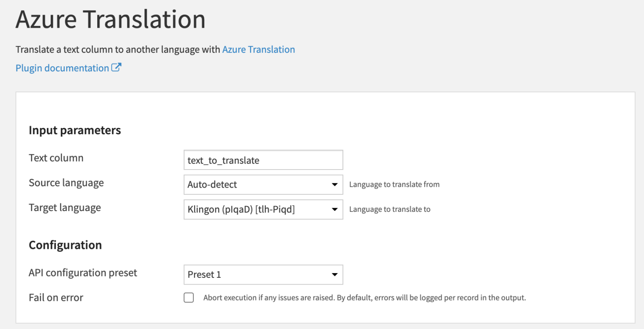This screenshot has width=644, height=329.
Task: Open the Source language dropdown showing Auto-detect
Action: pyautogui.click(x=263, y=185)
